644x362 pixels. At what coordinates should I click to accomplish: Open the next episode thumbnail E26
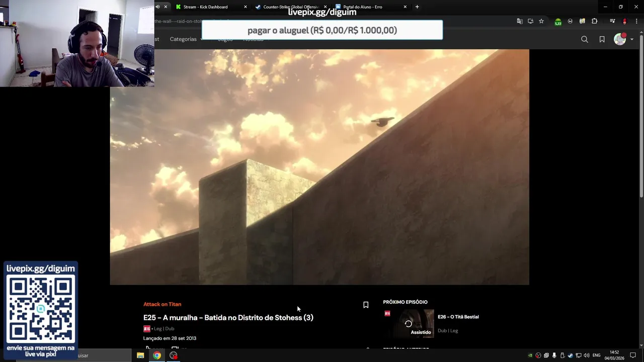tap(409, 323)
